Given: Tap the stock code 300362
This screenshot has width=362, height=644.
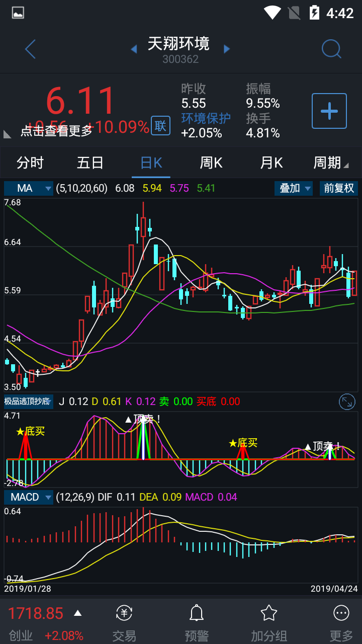Looking at the screenshot, I should click(x=180, y=59).
